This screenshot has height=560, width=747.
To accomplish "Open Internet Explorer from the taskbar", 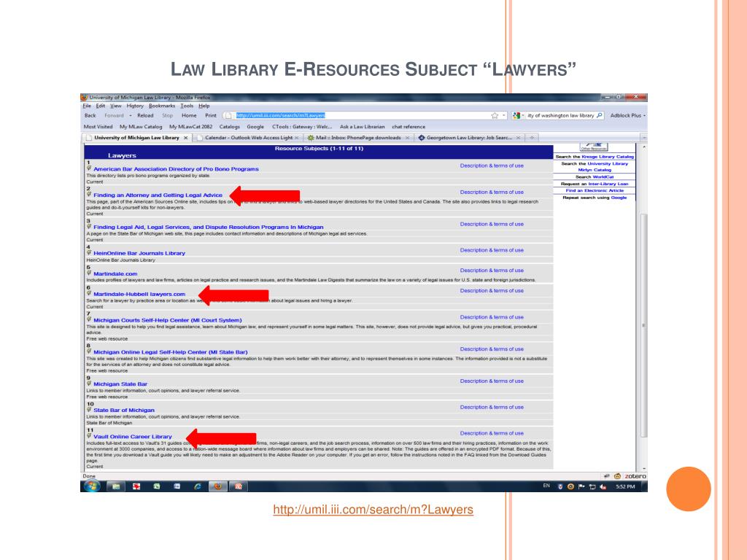I will [x=197, y=486].
